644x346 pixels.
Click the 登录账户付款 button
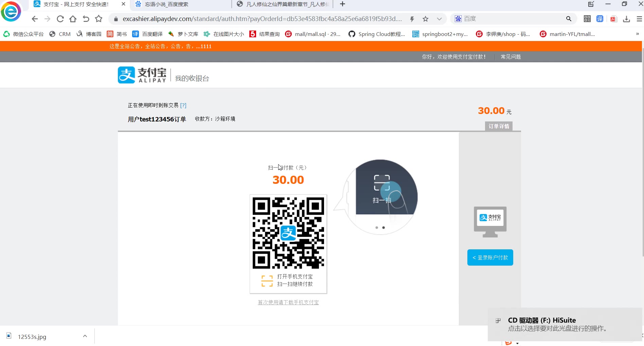point(490,257)
